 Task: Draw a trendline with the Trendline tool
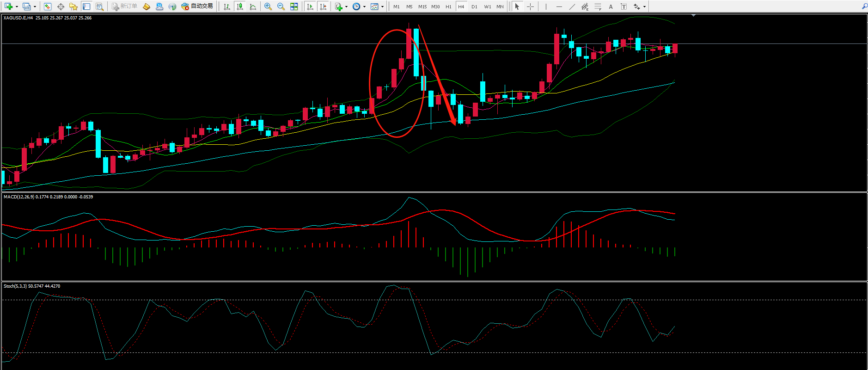tap(572, 6)
